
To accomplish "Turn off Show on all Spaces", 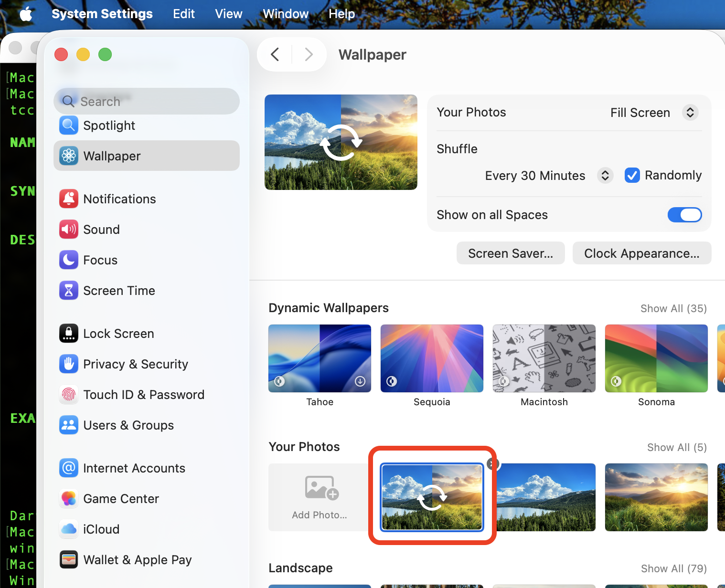I will (684, 215).
